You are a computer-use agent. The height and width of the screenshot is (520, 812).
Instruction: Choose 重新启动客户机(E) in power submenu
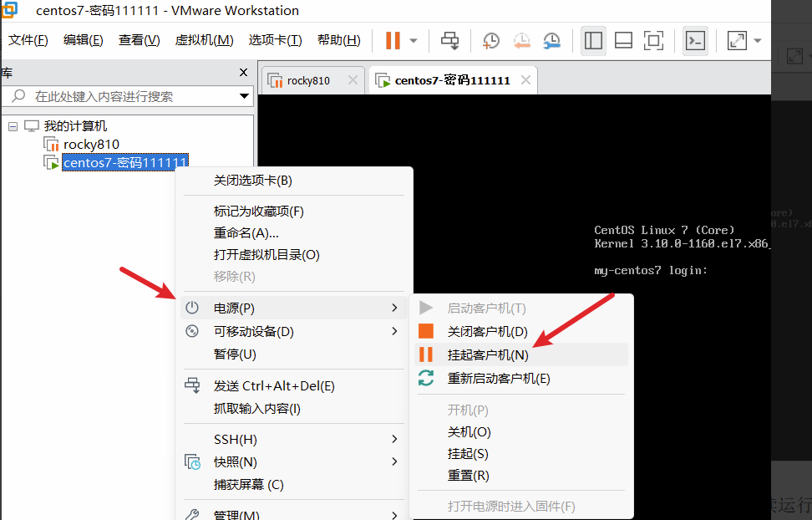521,379
